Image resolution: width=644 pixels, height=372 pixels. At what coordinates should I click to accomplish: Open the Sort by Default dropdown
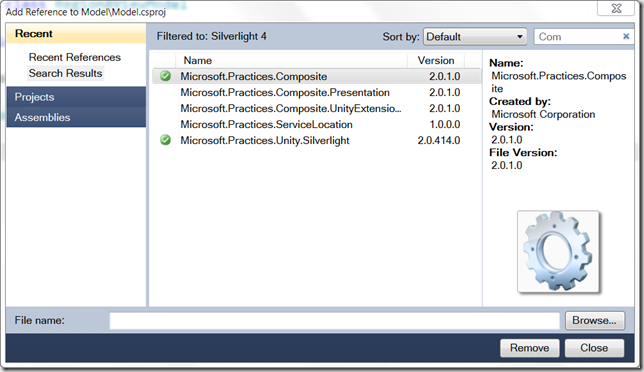(475, 37)
